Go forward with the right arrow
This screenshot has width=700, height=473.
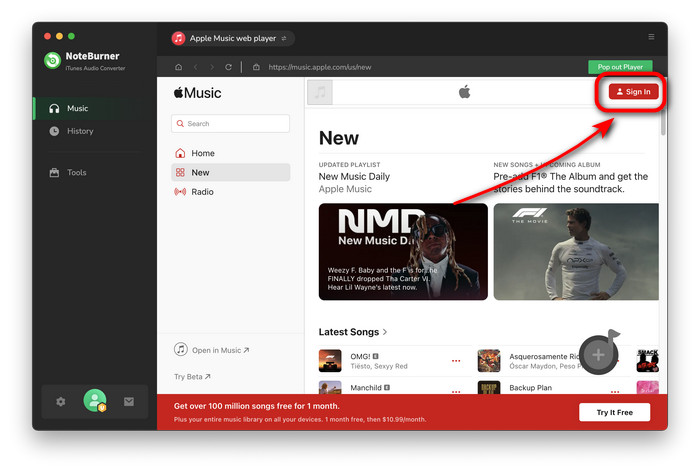[212, 67]
